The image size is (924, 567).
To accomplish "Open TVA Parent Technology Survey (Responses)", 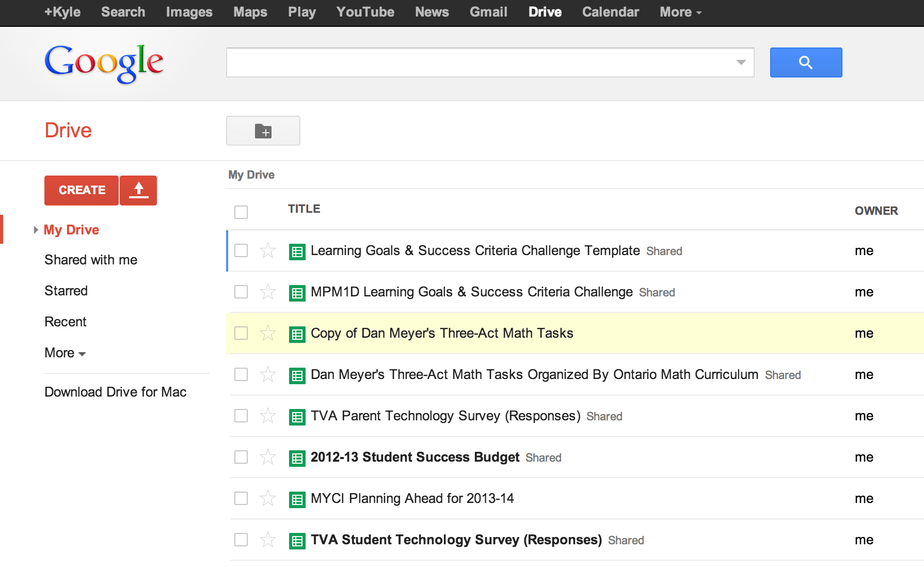I will click(445, 416).
